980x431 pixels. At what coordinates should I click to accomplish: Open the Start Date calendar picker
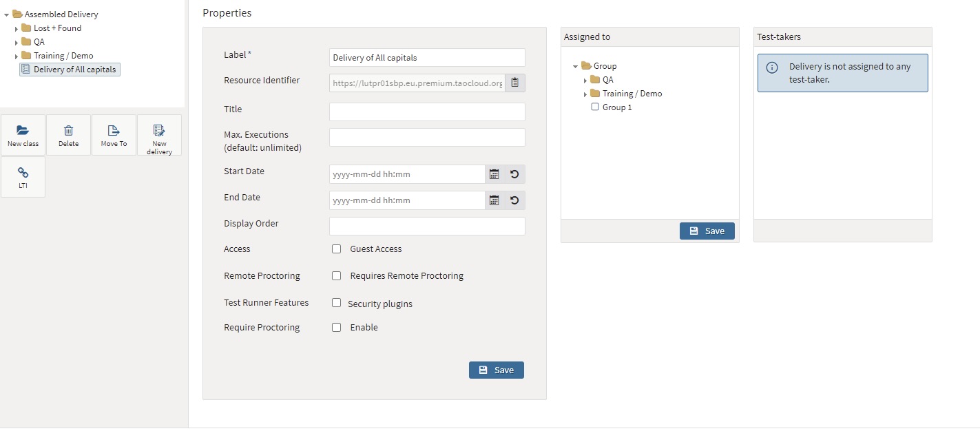[494, 174]
